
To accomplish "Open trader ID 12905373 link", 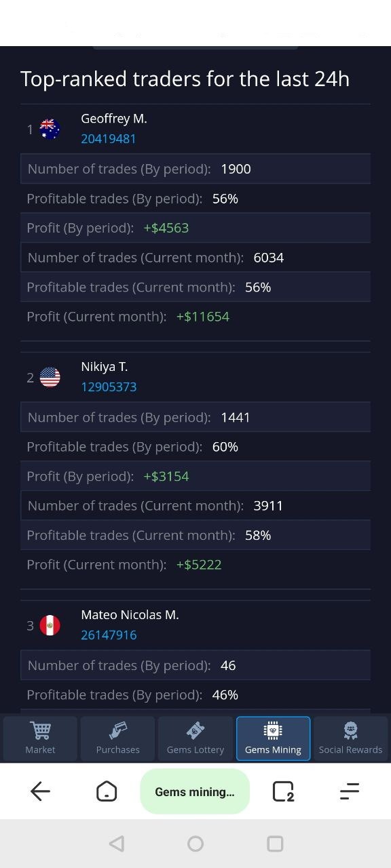I will coord(109,387).
